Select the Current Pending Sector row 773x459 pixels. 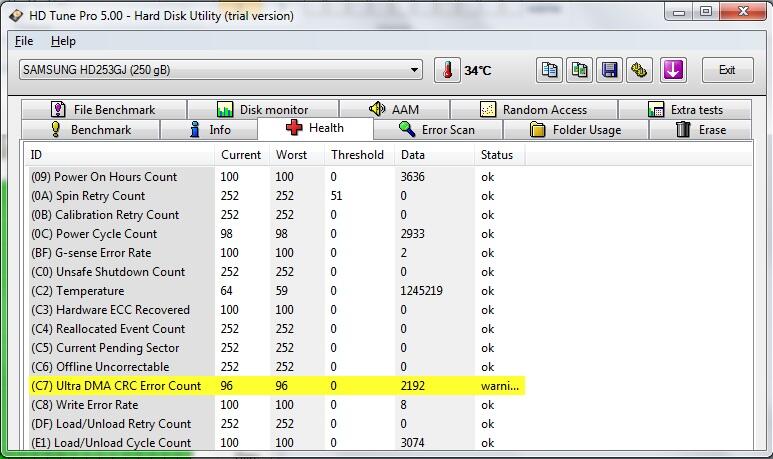tap(275, 348)
